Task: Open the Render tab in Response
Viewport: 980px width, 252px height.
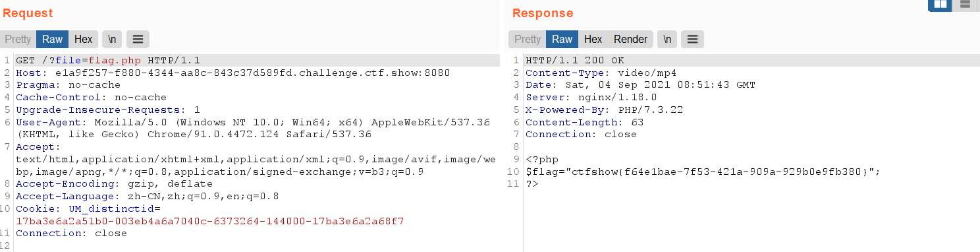Action: click(631, 39)
